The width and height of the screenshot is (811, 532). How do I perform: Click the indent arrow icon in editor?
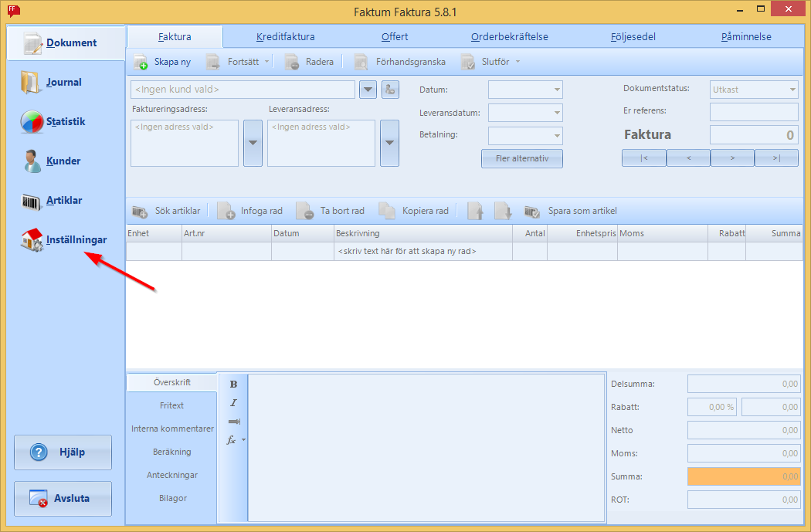click(234, 422)
